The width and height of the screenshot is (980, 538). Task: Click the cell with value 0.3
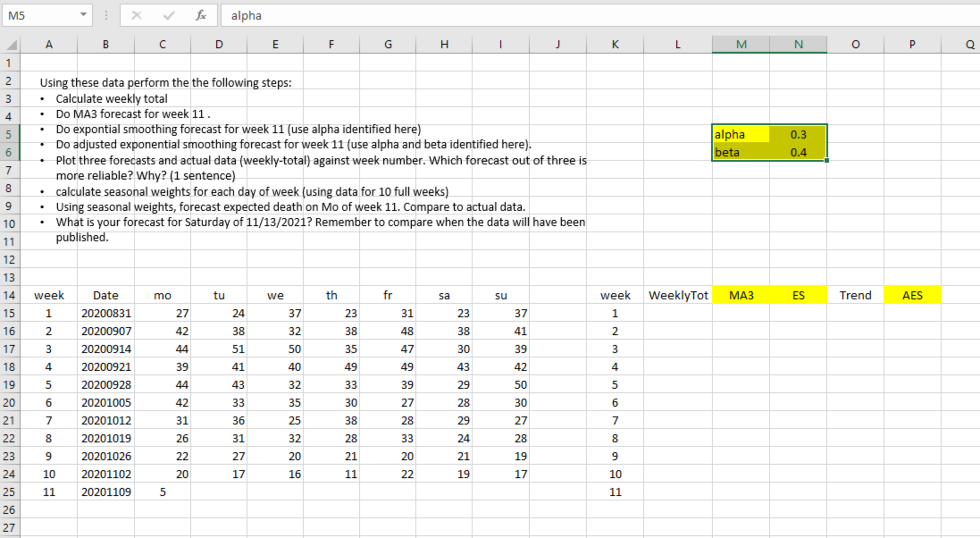[x=799, y=134]
